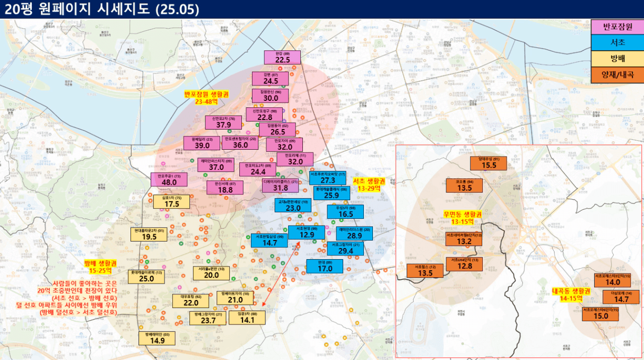Select the 래미안퍼스티지 (09) 37.0 label
Screen dimensions: 644x360
[216, 164]
